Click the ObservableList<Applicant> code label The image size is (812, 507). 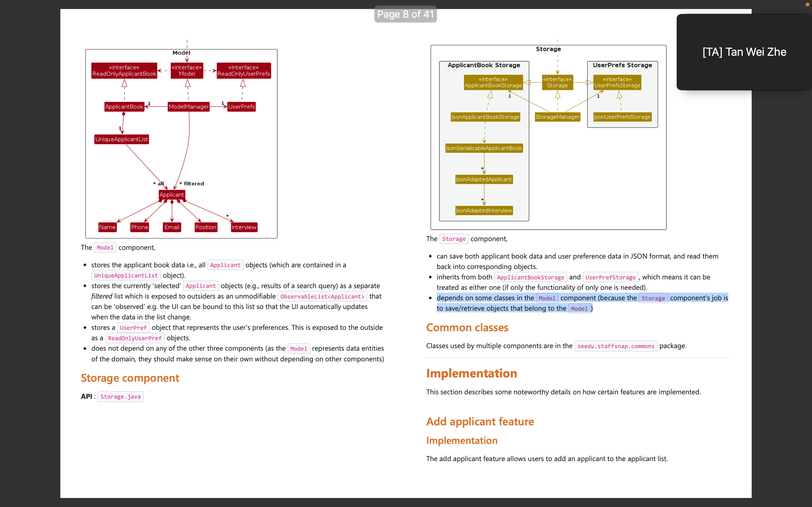pos(322,296)
